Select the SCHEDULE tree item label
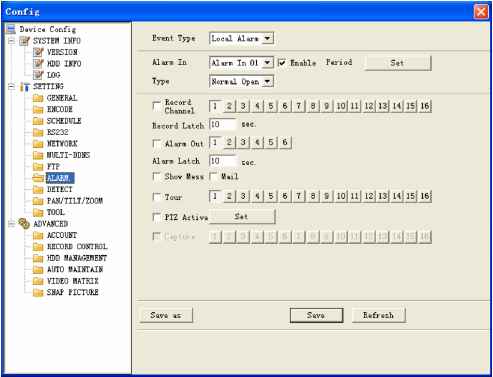 [64, 121]
